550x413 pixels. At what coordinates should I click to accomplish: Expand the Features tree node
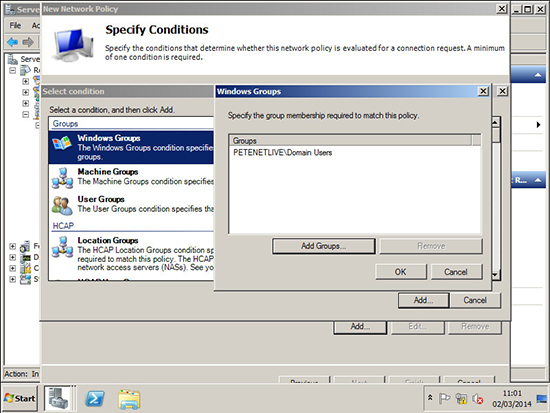13,246
